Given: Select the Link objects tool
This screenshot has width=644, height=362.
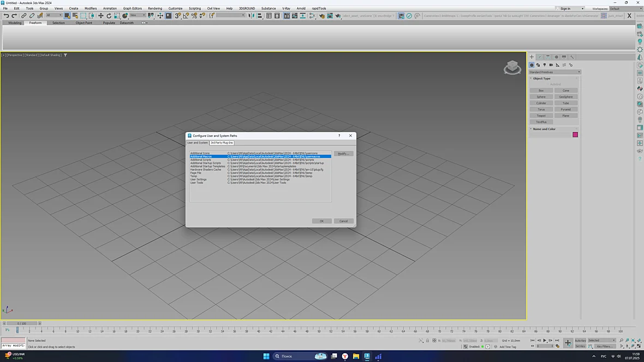Looking at the screenshot, I should pos(24,16).
